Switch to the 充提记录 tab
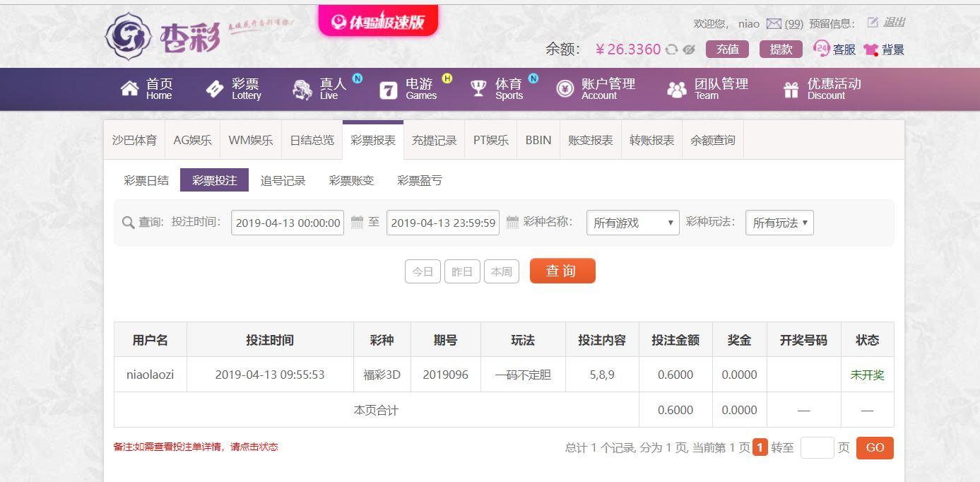Screen dimensions: 980x482 435,140
